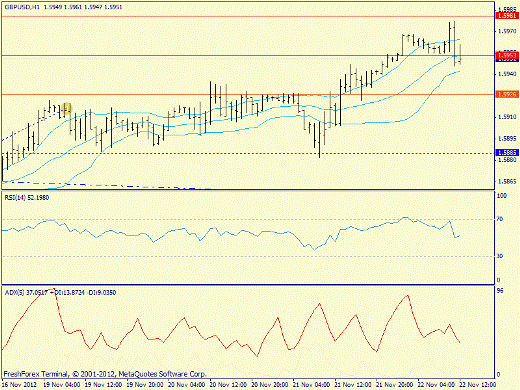The image size is (520, 390).
Task: Click the blue 1.5885 price level label
Action: pyautogui.click(x=507, y=153)
